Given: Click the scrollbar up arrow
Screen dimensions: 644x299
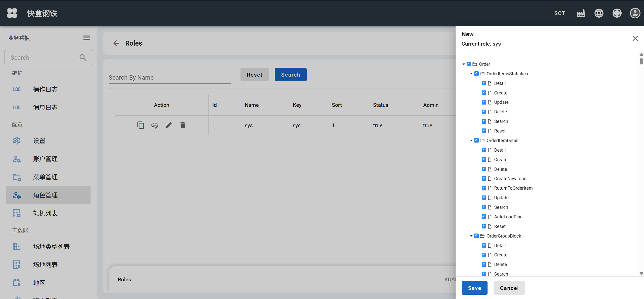Looking at the screenshot, I should (641, 54).
